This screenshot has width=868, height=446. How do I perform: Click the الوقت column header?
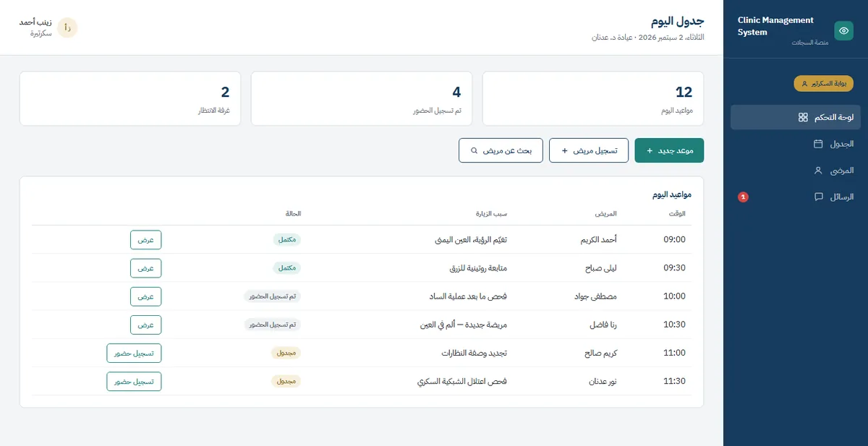pos(678,213)
